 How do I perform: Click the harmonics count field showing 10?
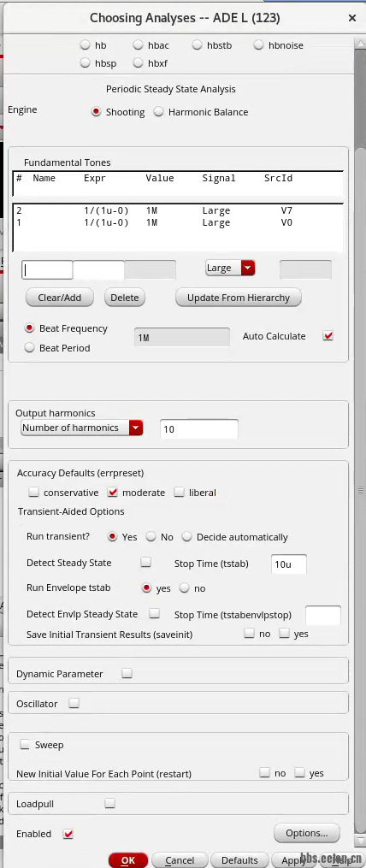[198, 429]
